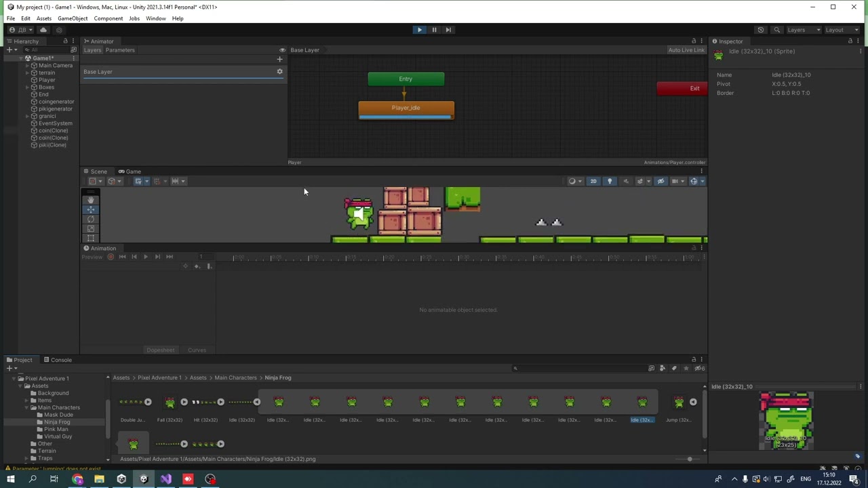Click Animation record button
868x488 pixels.
111,257
